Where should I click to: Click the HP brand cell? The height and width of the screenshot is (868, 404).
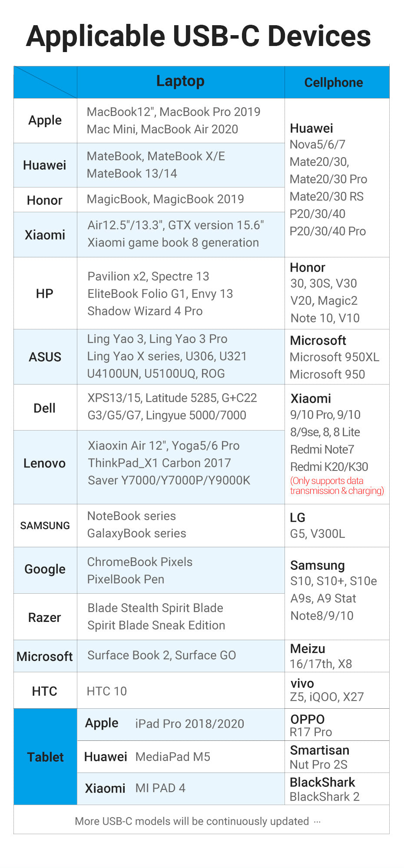pos(45,294)
